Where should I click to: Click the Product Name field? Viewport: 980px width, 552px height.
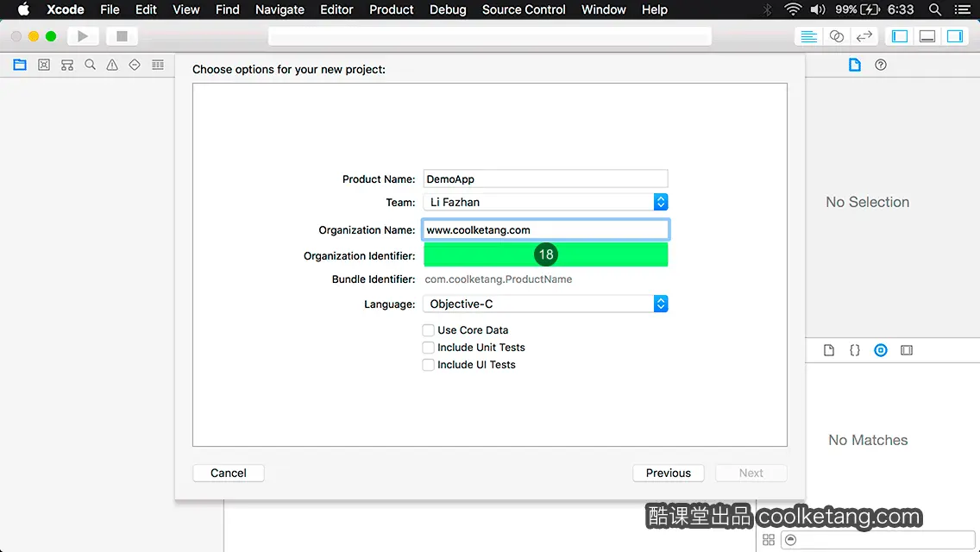coord(545,179)
